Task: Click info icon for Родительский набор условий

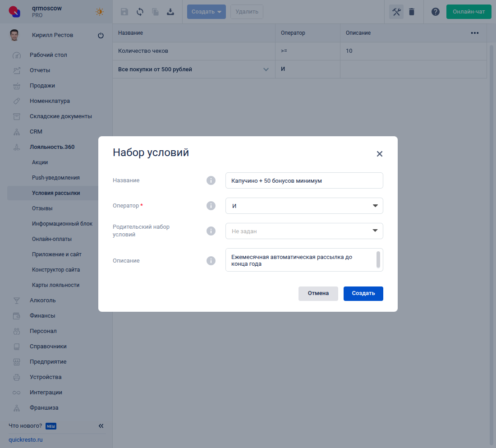Action: (x=211, y=231)
